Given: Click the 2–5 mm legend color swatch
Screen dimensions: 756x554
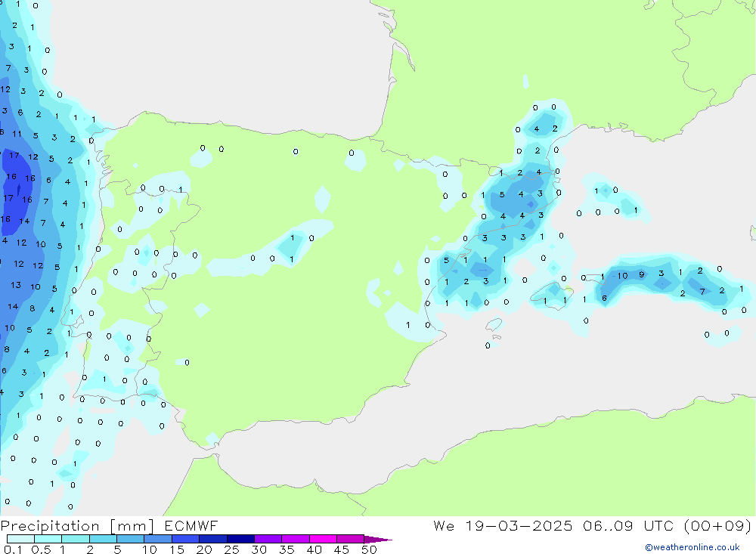Looking at the screenshot, I should [x=103, y=539].
